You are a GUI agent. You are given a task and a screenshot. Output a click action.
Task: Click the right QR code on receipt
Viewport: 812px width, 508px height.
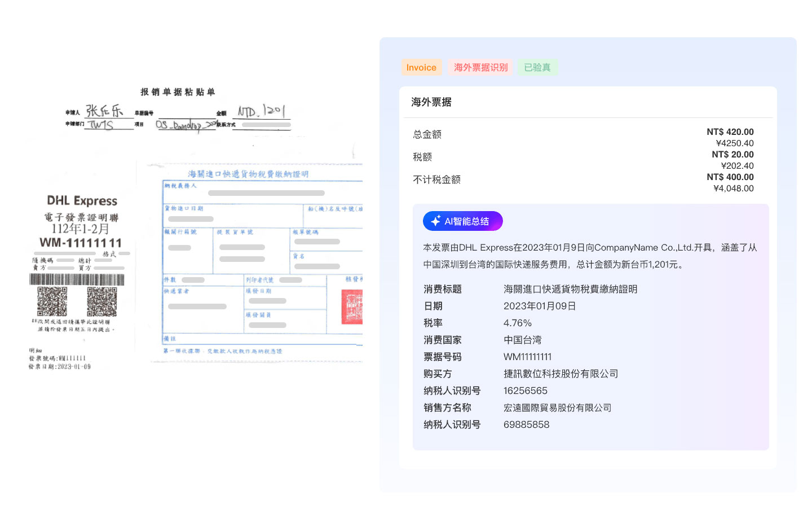coord(102,301)
